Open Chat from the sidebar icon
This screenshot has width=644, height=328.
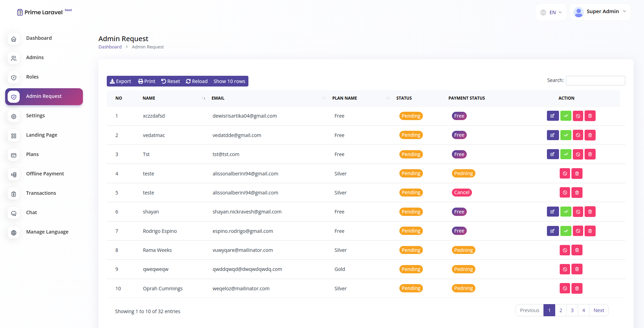(x=13, y=213)
